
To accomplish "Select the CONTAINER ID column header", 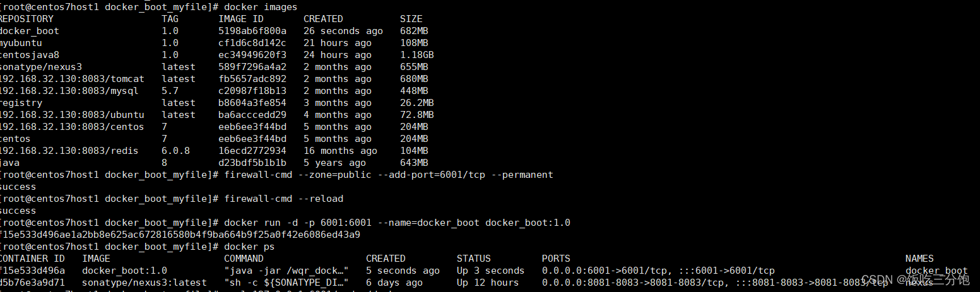I will [32, 259].
